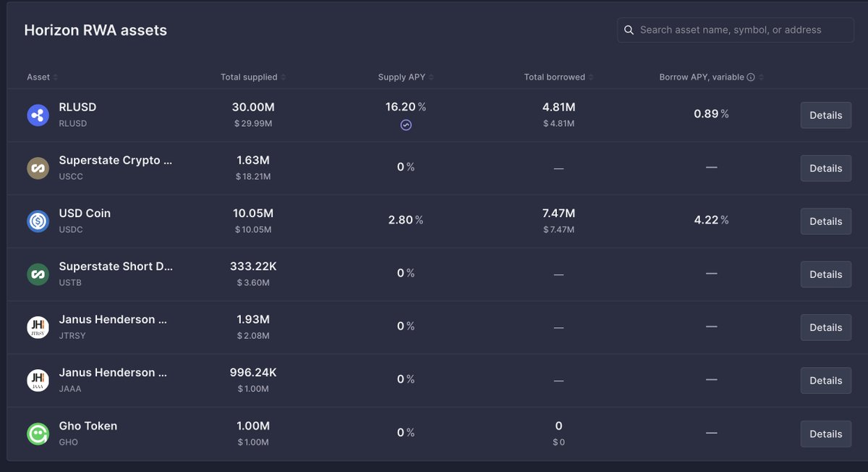Viewport: 868px width, 472px height.
Task: Sort by Total supplied column
Action: point(253,77)
